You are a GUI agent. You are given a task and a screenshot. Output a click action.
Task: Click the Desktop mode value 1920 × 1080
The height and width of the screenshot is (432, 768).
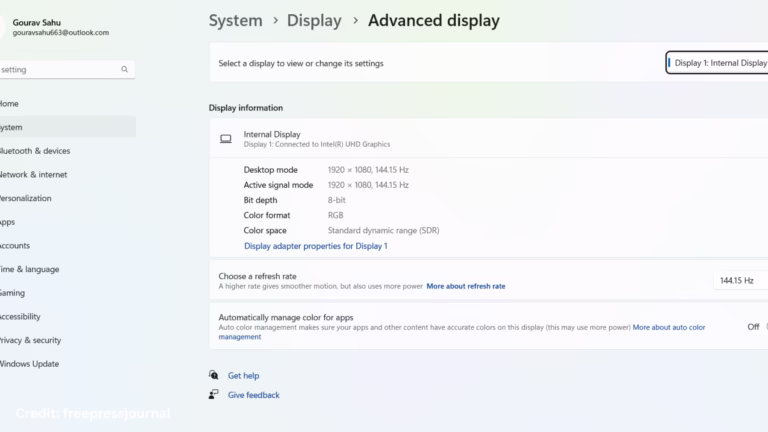[x=368, y=169]
